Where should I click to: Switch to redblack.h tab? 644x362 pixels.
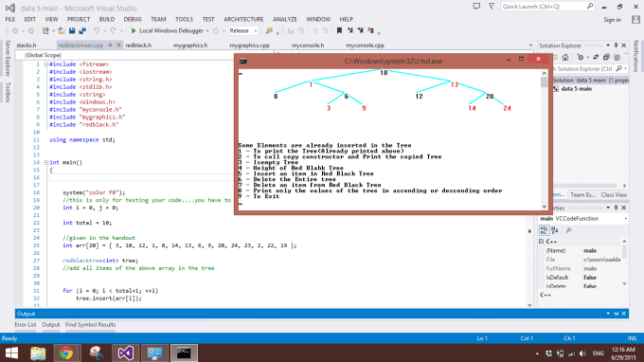point(138,45)
